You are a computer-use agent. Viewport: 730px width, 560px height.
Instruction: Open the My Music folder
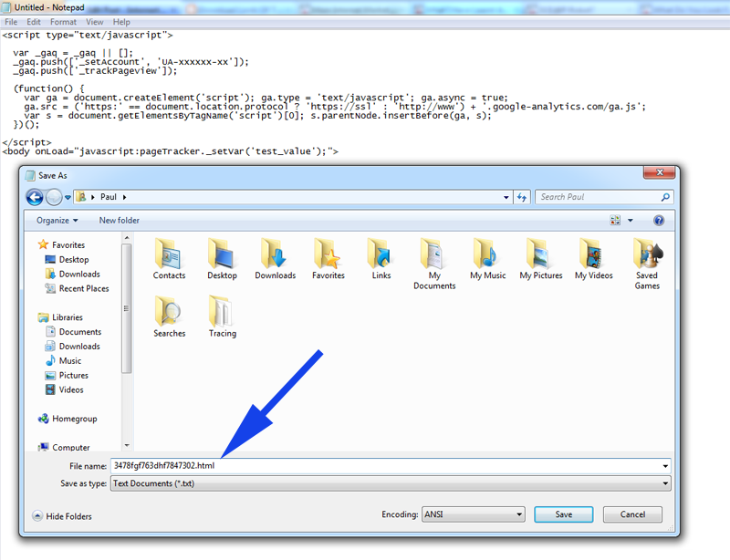click(487, 259)
